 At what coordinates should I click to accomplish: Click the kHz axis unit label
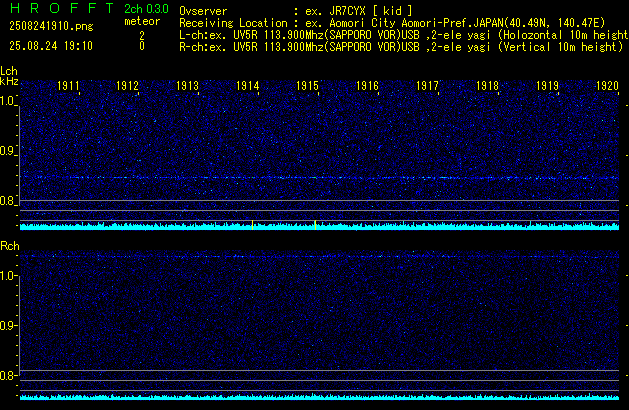9,81
